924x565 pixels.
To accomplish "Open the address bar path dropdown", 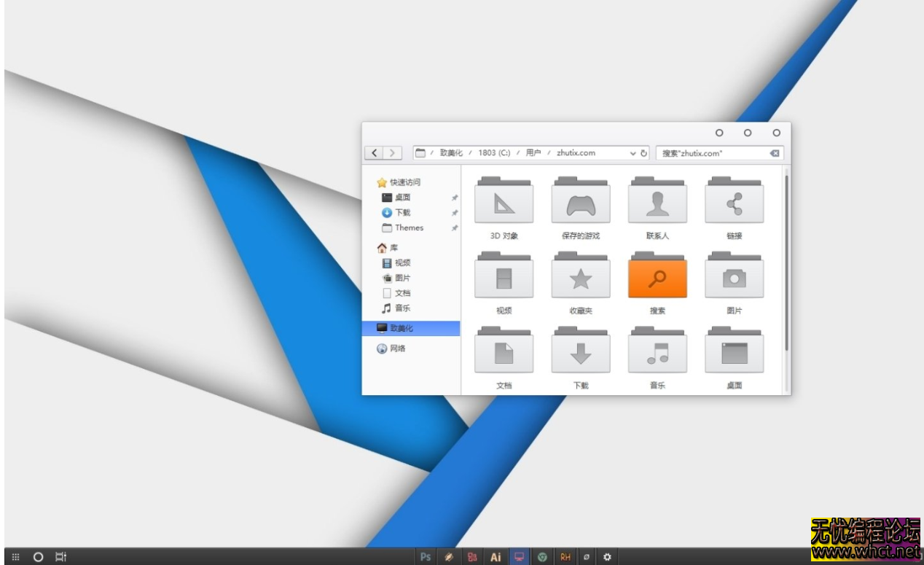I will (633, 153).
